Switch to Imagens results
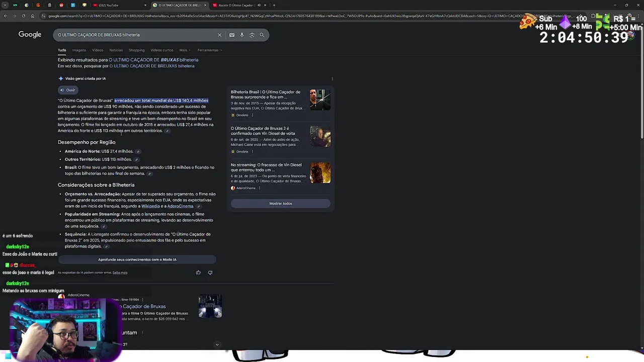Viewport: 644px width, 362px height. tap(79, 50)
